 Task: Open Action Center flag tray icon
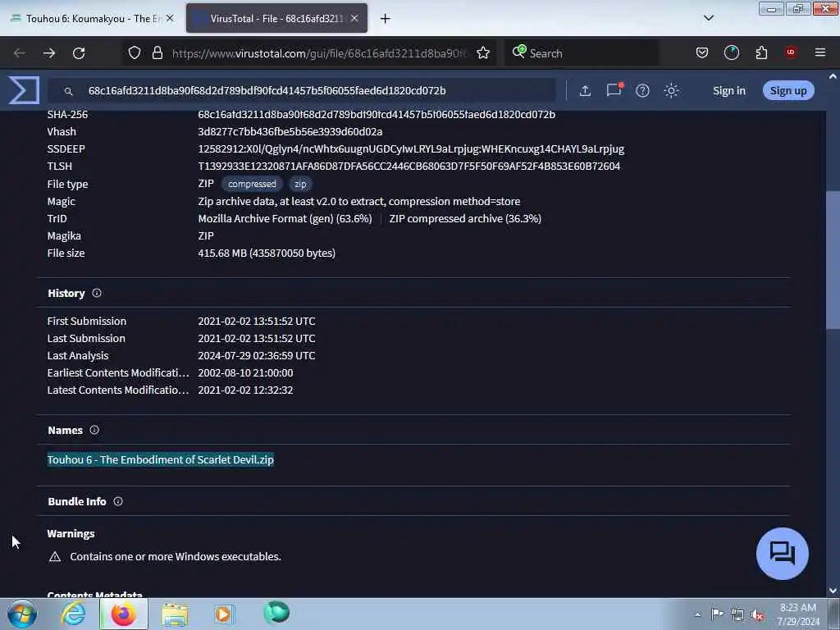click(x=717, y=614)
